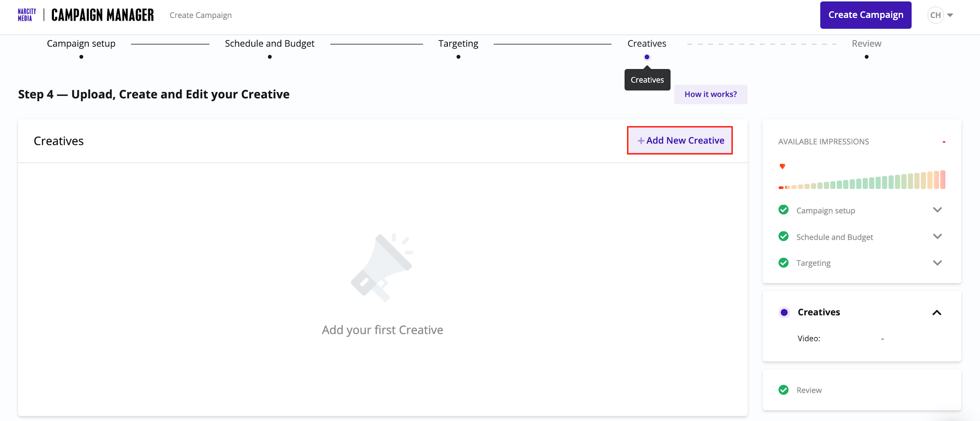Click the red marker above impressions bar

(782, 166)
